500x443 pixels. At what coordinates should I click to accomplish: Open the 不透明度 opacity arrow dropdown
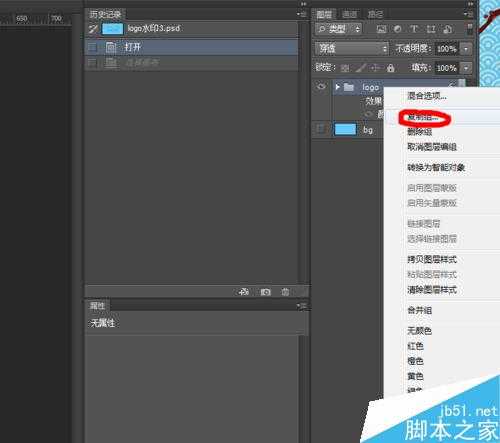466,49
